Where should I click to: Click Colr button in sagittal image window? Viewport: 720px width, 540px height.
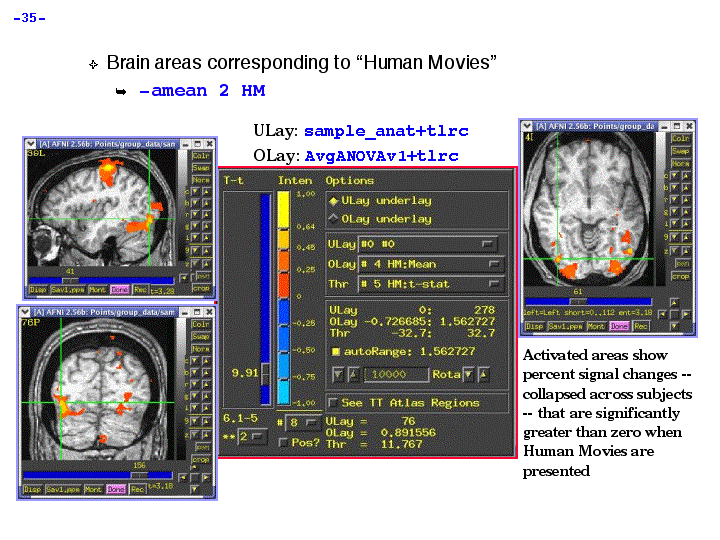coord(201,156)
